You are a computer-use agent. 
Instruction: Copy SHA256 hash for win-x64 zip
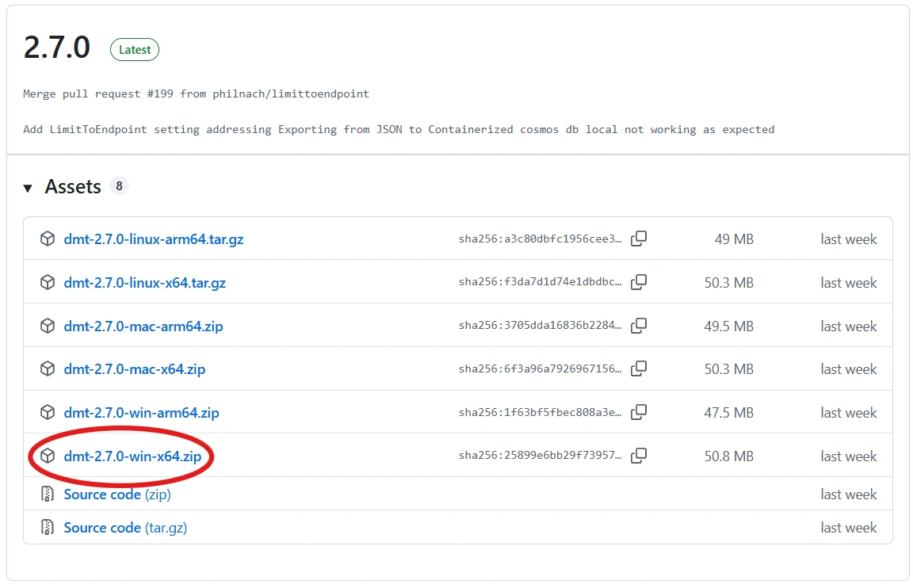[x=639, y=456]
